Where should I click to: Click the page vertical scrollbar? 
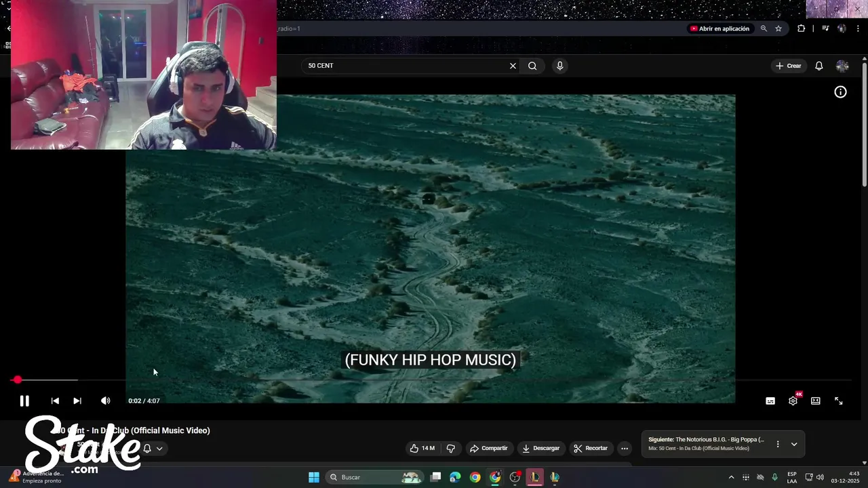(865, 124)
